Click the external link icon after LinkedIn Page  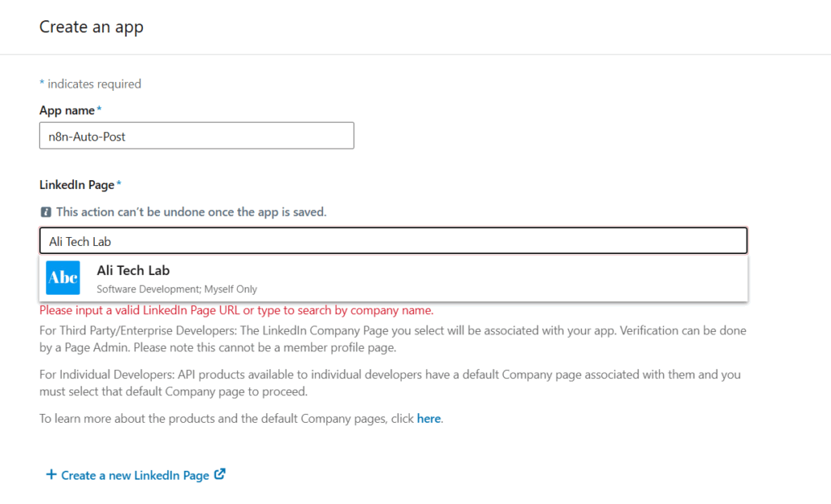point(220,475)
